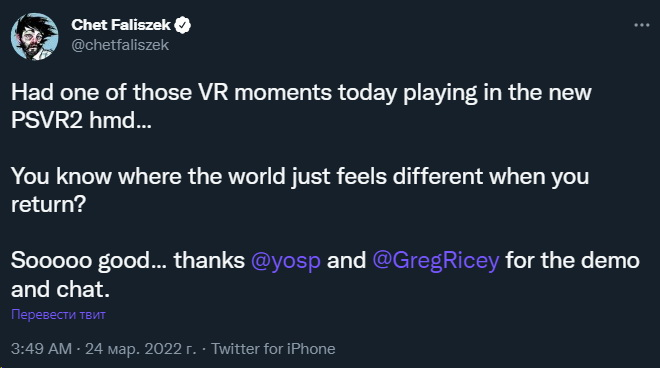Click the phrase 'and chat.' ending the tweet
The height and width of the screenshot is (368, 660).
click(60, 289)
